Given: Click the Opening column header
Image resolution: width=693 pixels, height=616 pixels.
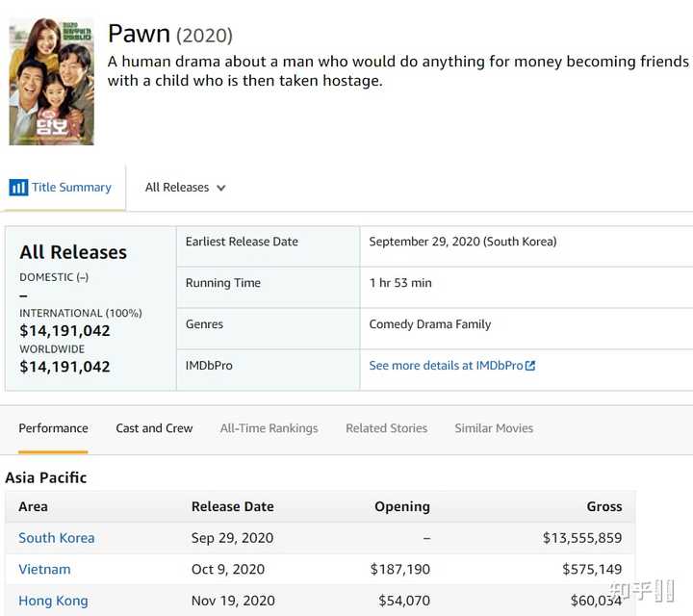Looking at the screenshot, I should pos(401,506).
